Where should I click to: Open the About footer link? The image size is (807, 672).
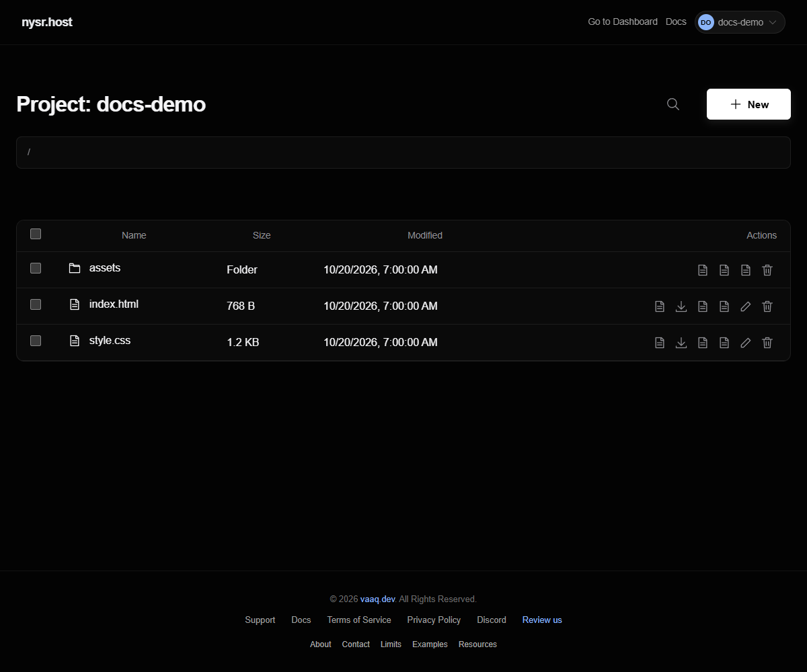[x=321, y=644]
